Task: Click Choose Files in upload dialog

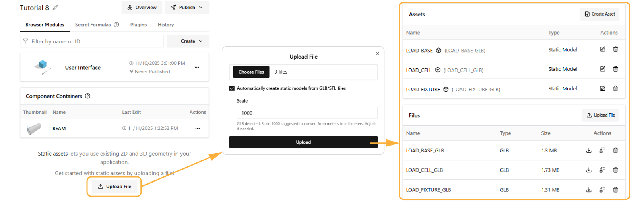Action: click(x=251, y=72)
